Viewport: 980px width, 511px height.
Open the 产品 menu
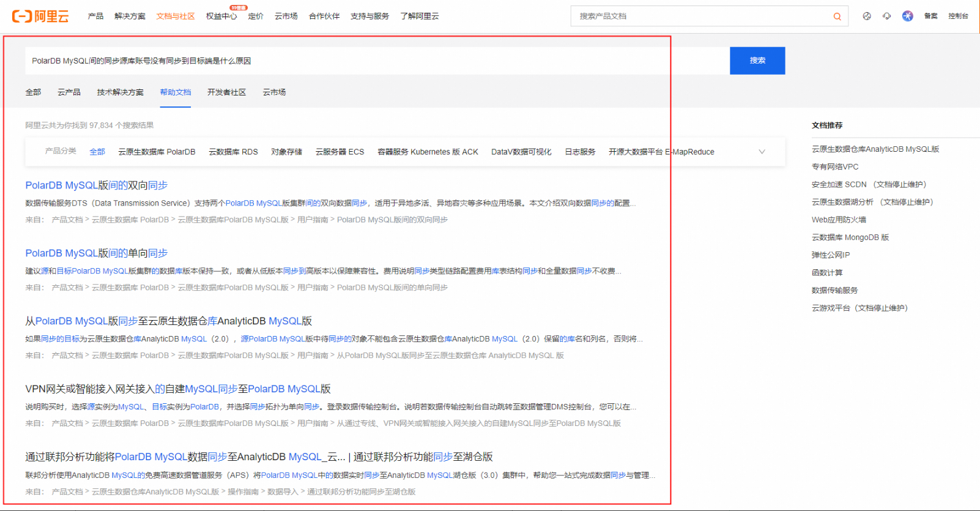click(95, 17)
